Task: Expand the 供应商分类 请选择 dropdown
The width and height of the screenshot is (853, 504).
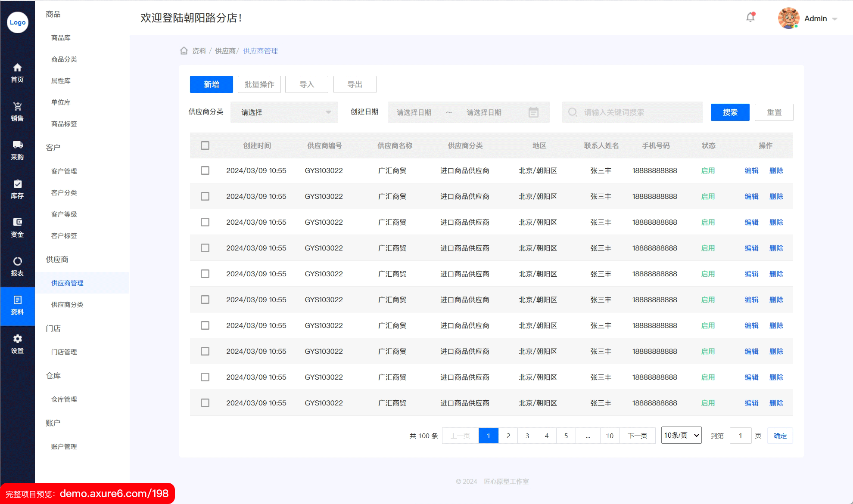Action: (284, 112)
